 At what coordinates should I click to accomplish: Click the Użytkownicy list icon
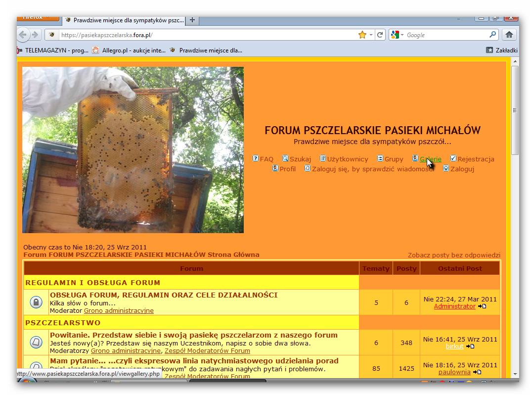point(323,158)
